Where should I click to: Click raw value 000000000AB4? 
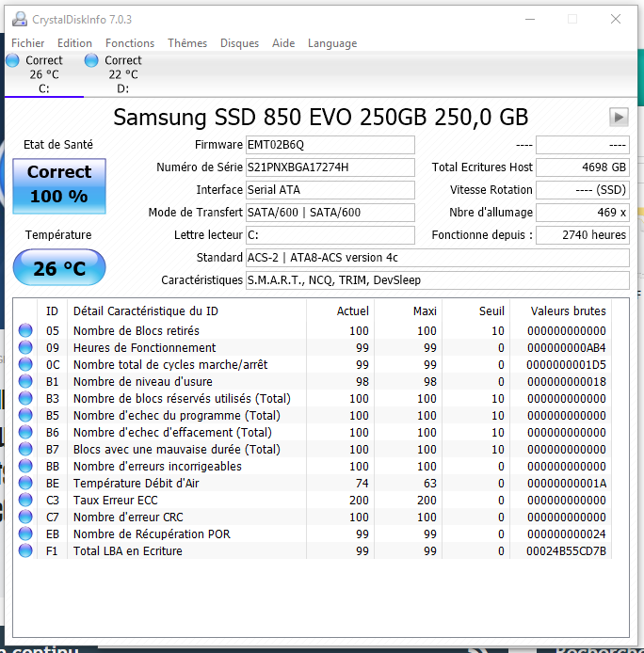coord(567,348)
